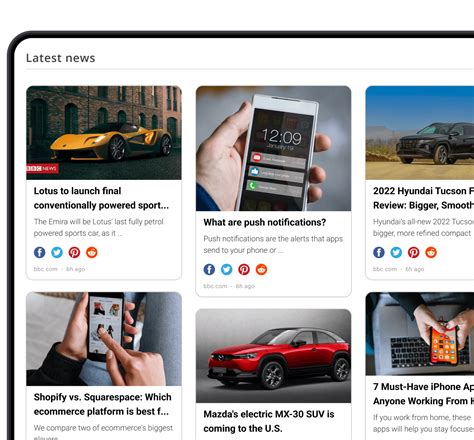Open the 7 Must-Have iPhone Apps headline
The image size is (474, 440).
423,394
